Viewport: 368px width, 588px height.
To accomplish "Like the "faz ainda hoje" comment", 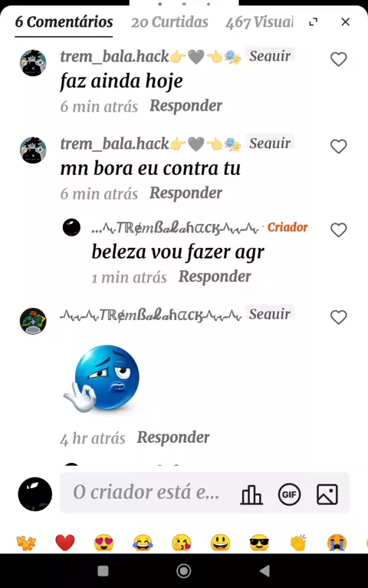I will pos(338,59).
